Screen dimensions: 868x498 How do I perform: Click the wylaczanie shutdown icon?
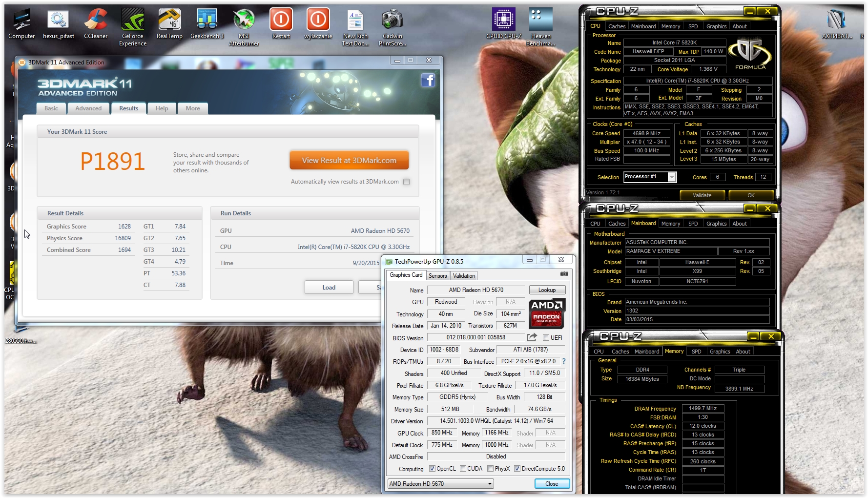[x=318, y=24]
